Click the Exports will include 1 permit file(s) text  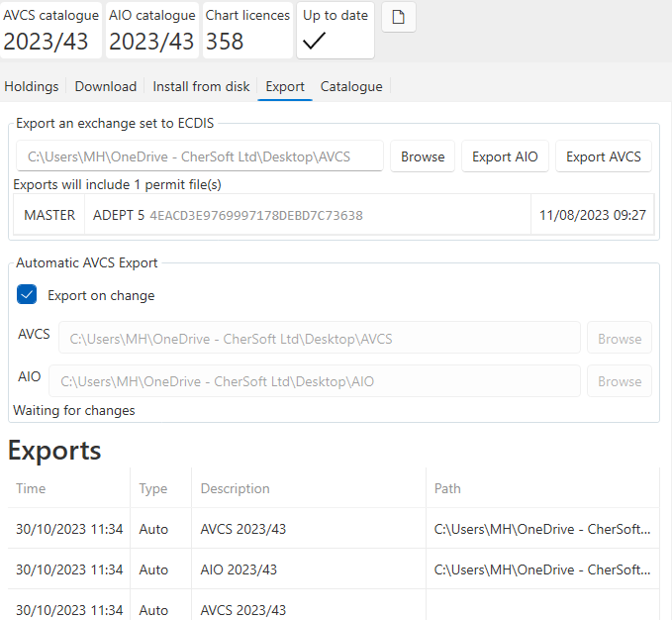click(117, 184)
